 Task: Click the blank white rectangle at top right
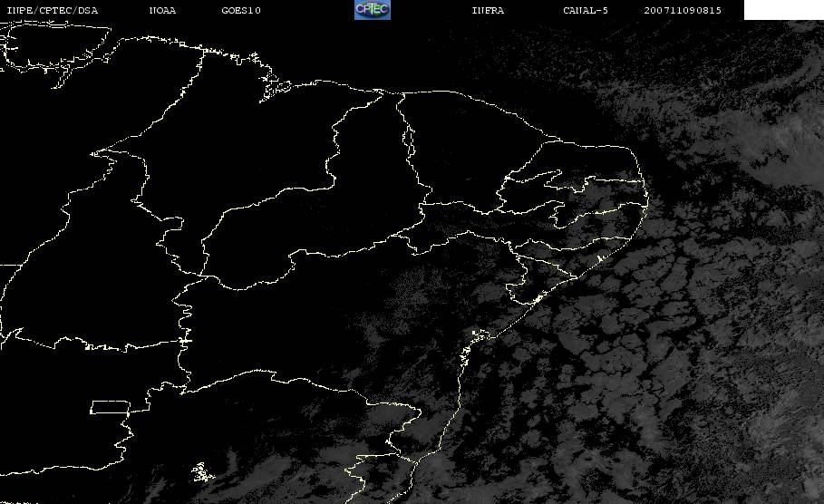point(783,10)
